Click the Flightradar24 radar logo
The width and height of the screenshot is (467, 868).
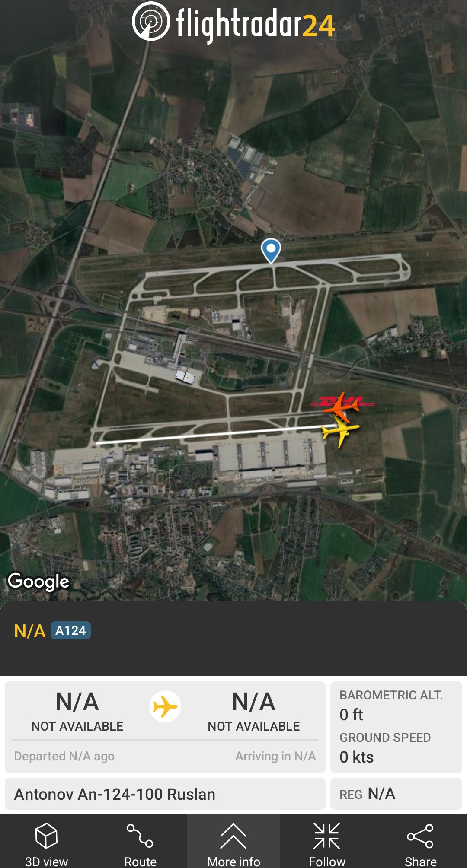151,21
